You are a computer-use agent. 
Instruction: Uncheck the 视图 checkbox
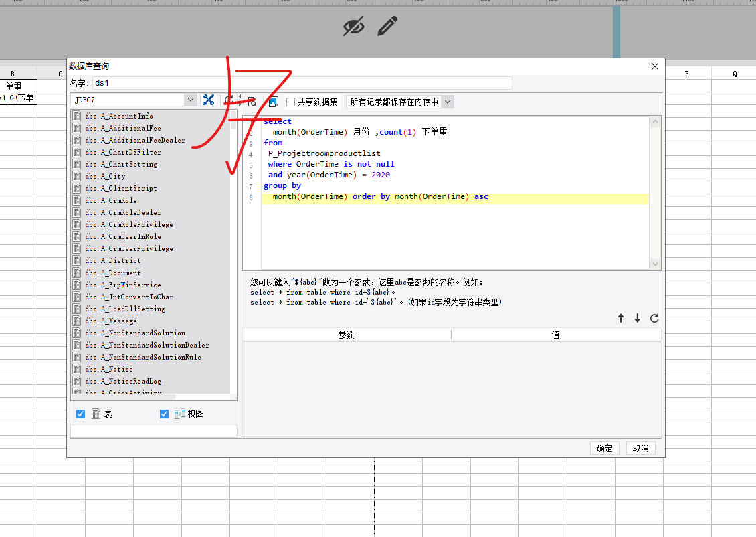coord(164,414)
